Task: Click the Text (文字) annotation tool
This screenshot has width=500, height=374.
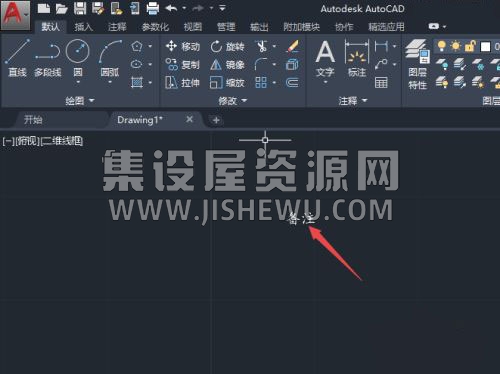Action: (x=325, y=60)
